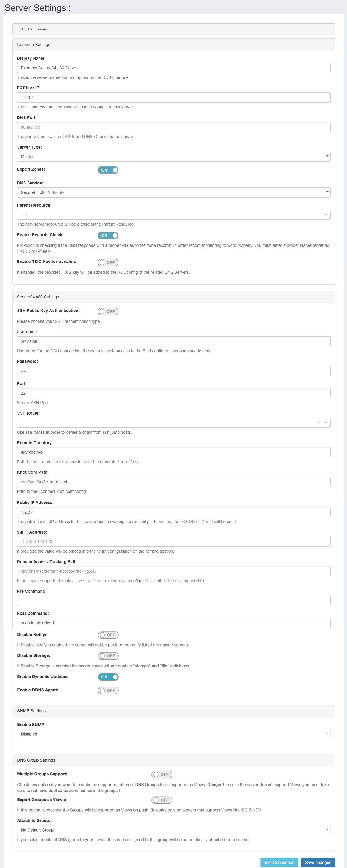347x868 pixels.
Task: Switch on Disable Storage toggle
Action: coord(108,656)
